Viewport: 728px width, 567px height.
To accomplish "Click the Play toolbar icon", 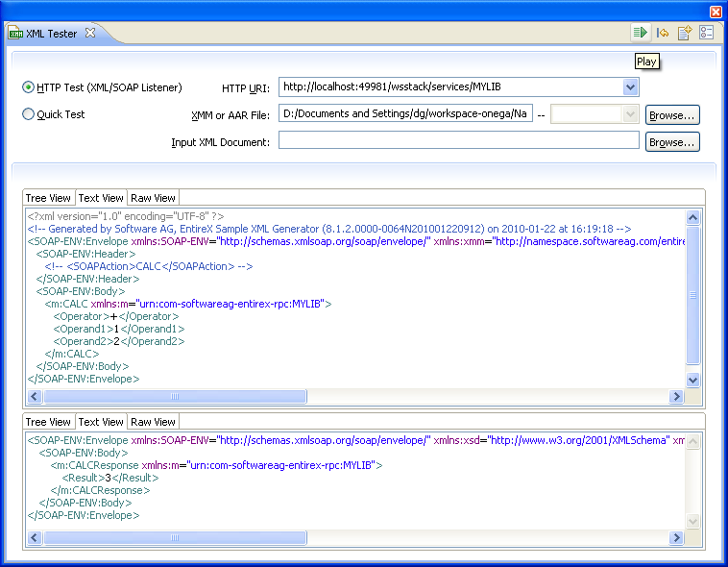I will coord(641,33).
